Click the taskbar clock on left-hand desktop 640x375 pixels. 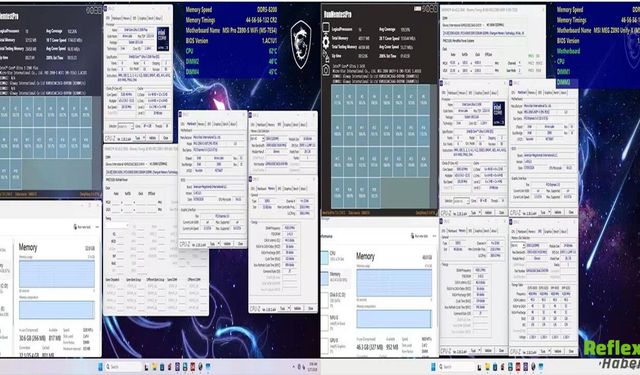pyautogui.click(x=313, y=367)
